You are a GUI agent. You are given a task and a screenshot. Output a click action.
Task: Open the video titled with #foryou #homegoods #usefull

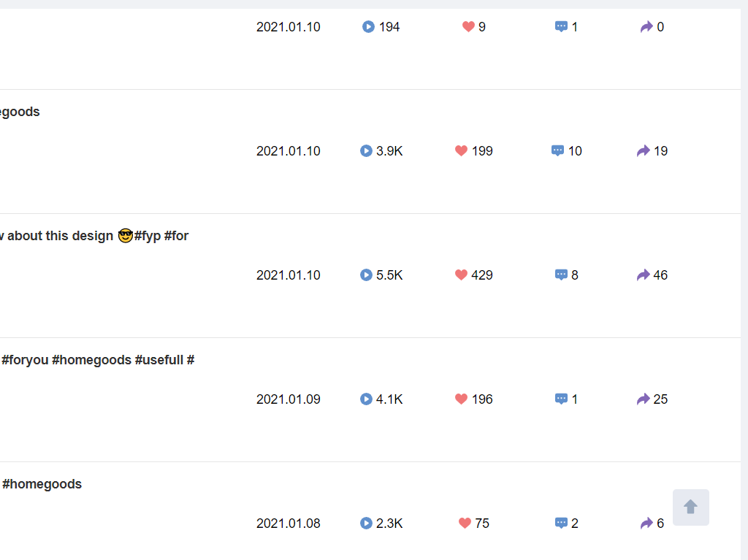pos(97,360)
